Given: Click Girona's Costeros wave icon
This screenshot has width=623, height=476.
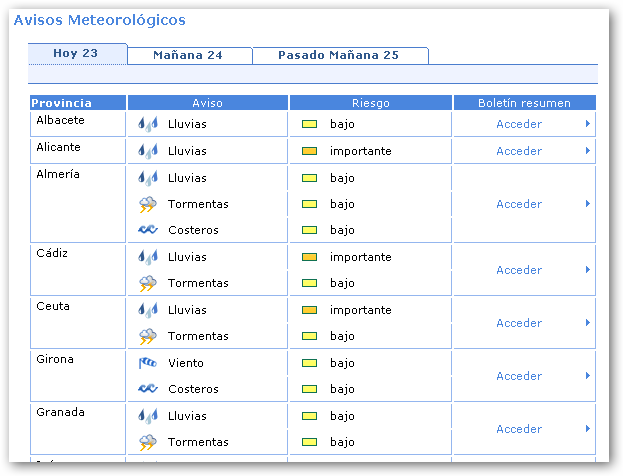Looking at the screenshot, I should pos(148,390).
